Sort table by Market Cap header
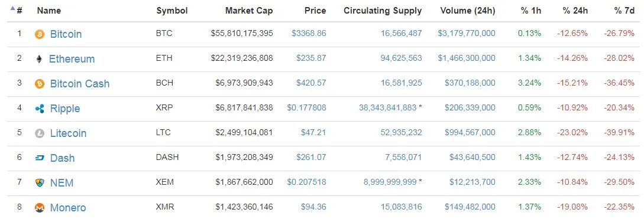Image resolution: width=644 pixels, height=219 pixels. point(248,11)
